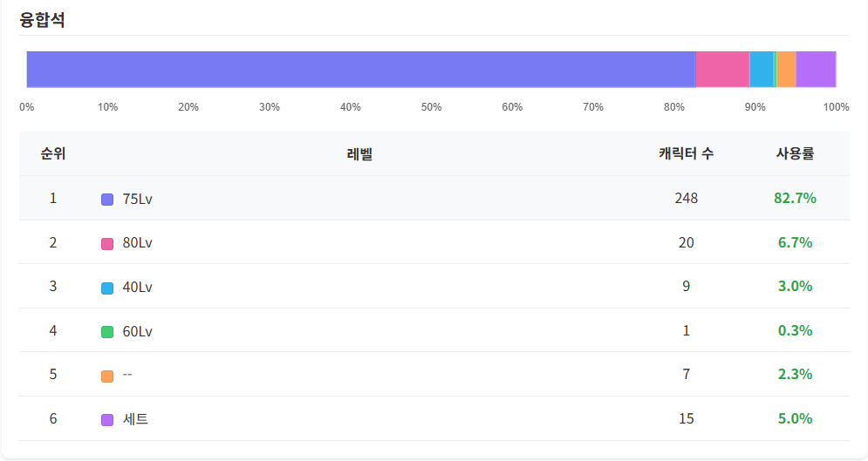868x461 pixels.
Task: Click the 세트 row label text
Action: coord(135,419)
